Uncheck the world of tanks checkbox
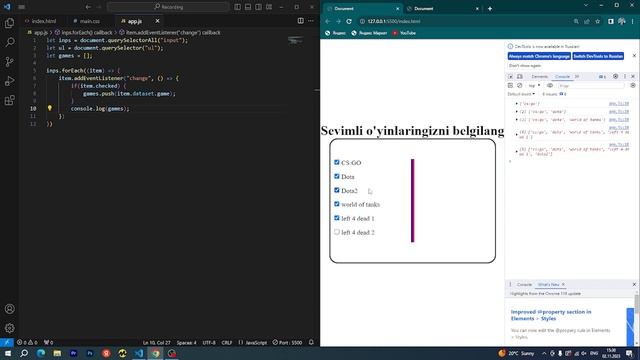Image resolution: width=640 pixels, height=360 pixels. [337, 204]
